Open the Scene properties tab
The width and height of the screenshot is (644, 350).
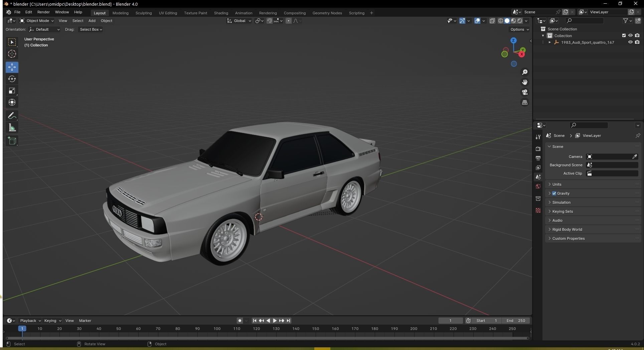tap(538, 177)
